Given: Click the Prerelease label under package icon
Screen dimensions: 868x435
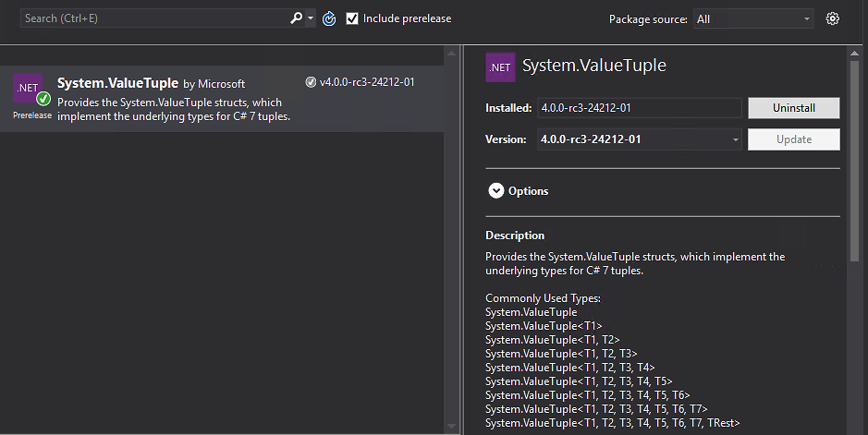Looking at the screenshot, I should 32,115.
